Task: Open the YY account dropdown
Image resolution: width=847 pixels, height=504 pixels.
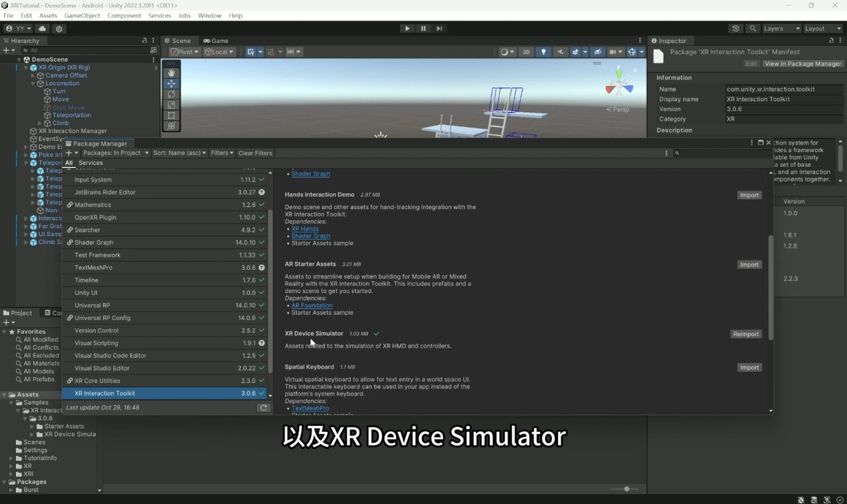Action: pos(19,28)
